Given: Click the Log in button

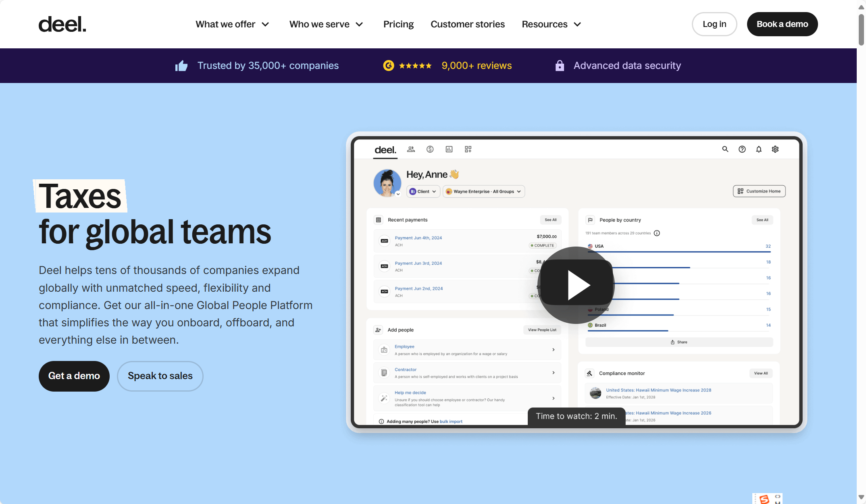Looking at the screenshot, I should coord(714,24).
